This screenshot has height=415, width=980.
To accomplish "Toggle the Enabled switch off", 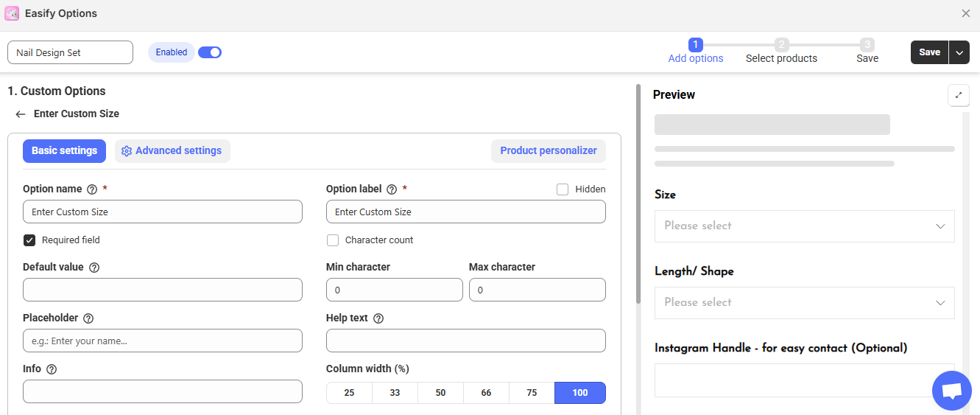I will [210, 52].
